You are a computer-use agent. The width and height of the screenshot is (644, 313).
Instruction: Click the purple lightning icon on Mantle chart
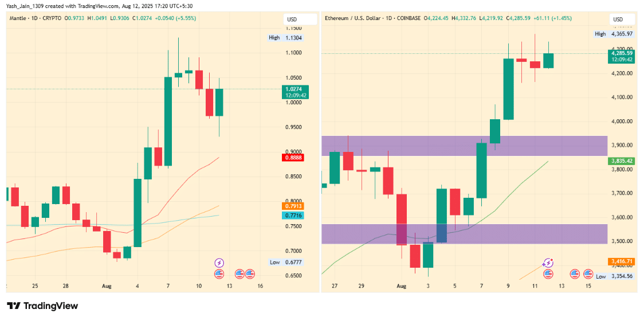(220, 263)
